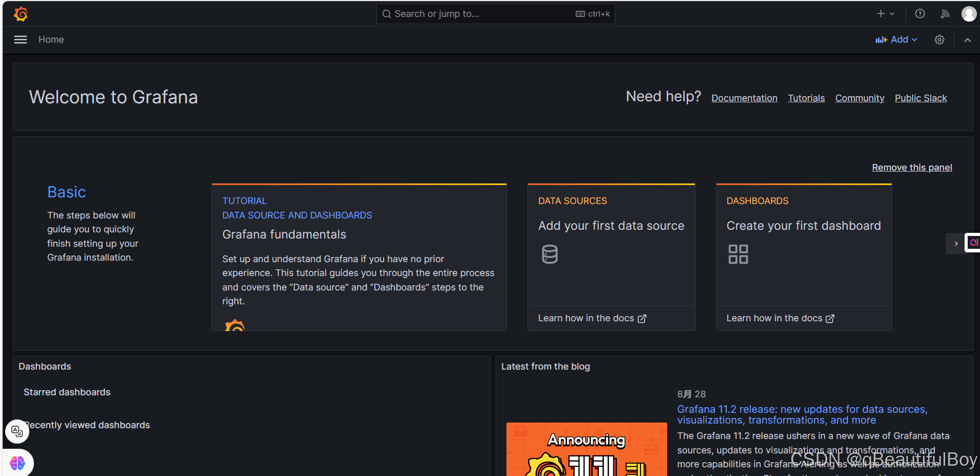Image resolution: width=980 pixels, height=476 pixels.
Task: Open the Grafana fundamentals tutorial card
Action: [x=359, y=257]
